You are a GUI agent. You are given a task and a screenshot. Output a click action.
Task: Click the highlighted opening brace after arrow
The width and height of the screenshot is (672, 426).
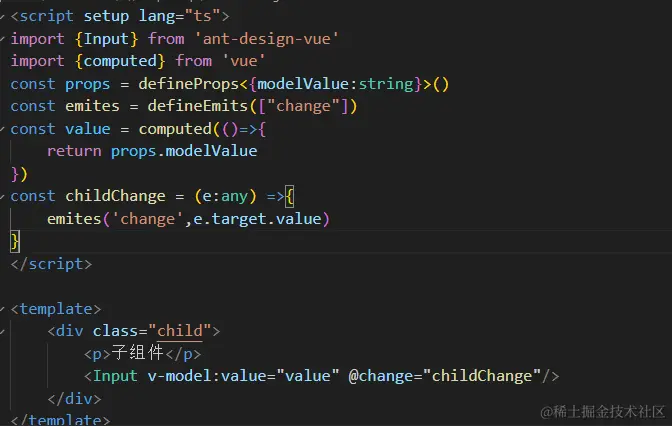click(290, 197)
